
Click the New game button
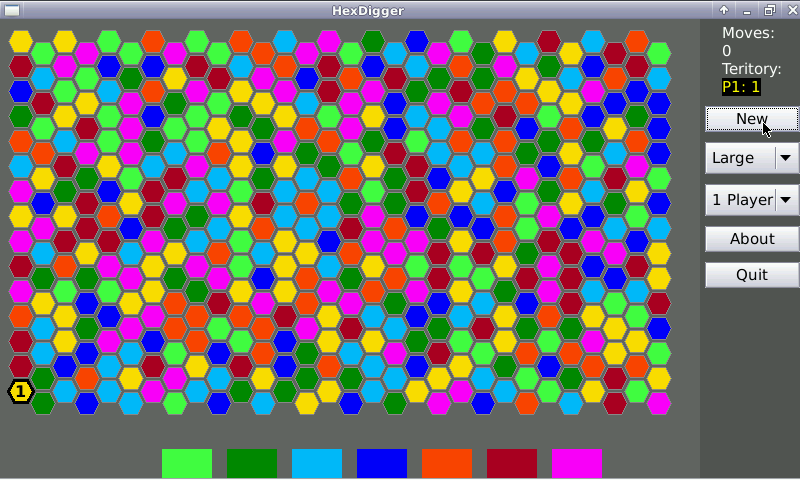(752, 119)
